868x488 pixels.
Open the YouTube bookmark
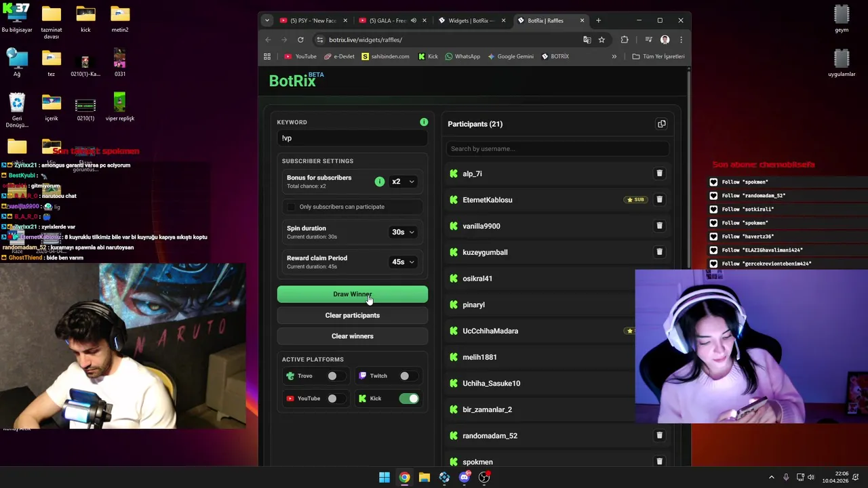(300, 56)
